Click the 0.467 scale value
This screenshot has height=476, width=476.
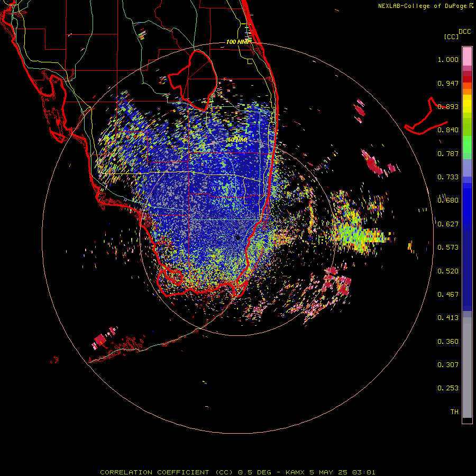[x=448, y=295]
